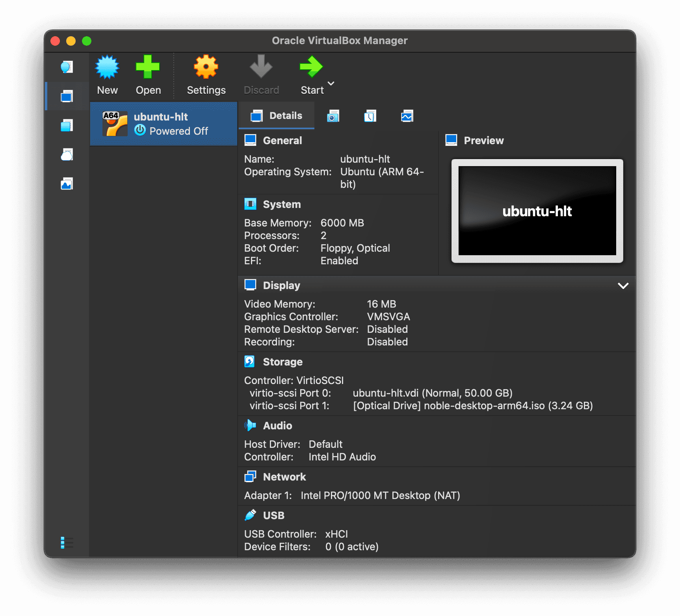Viewport: 680px width, 616px height.
Task: Click the '16 MB' video memory value
Action: (x=382, y=304)
